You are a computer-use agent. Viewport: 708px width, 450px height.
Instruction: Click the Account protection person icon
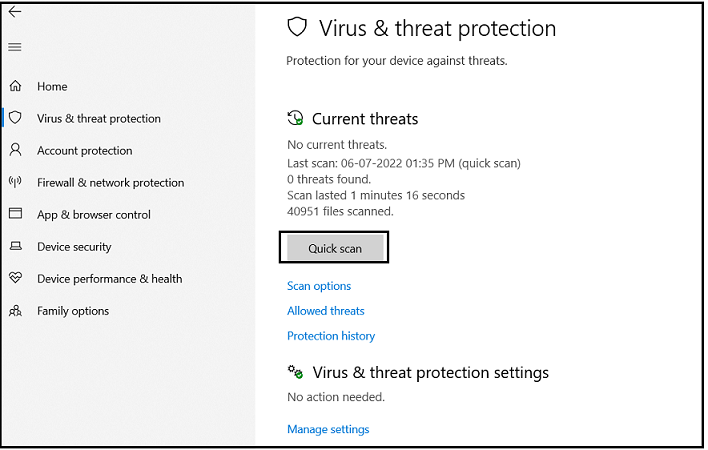pos(15,150)
